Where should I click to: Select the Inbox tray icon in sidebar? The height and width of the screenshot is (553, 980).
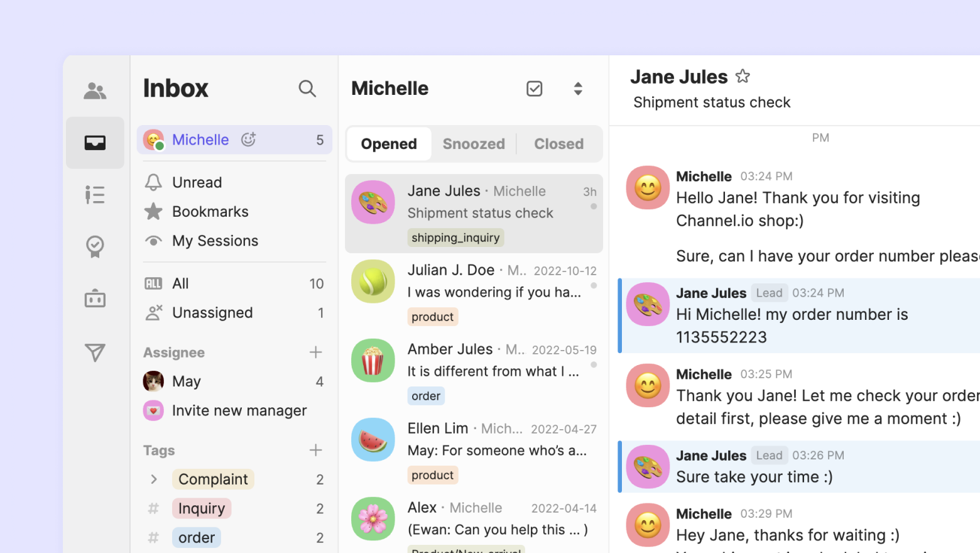click(95, 143)
